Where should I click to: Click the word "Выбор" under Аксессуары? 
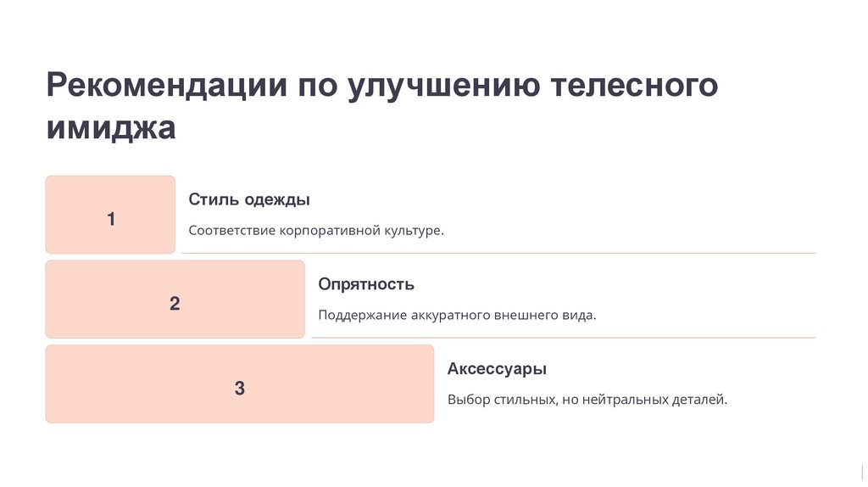point(469,400)
